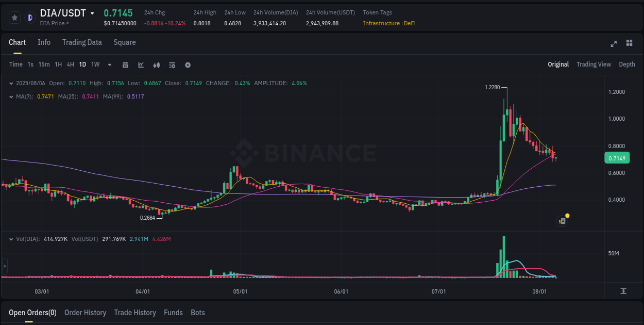
Task: Click the 0.7149 price label
Action: (x=617, y=157)
